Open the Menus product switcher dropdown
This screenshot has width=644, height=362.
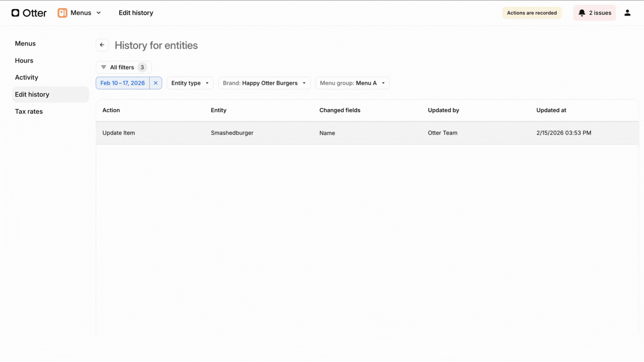(x=99, y=13)
